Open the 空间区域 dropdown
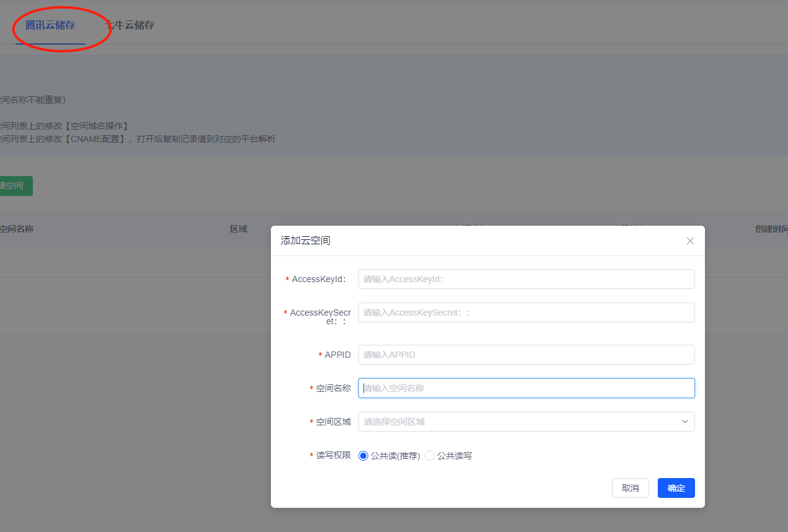This screenshot has height=532, width=788. (x=526, y=422)
